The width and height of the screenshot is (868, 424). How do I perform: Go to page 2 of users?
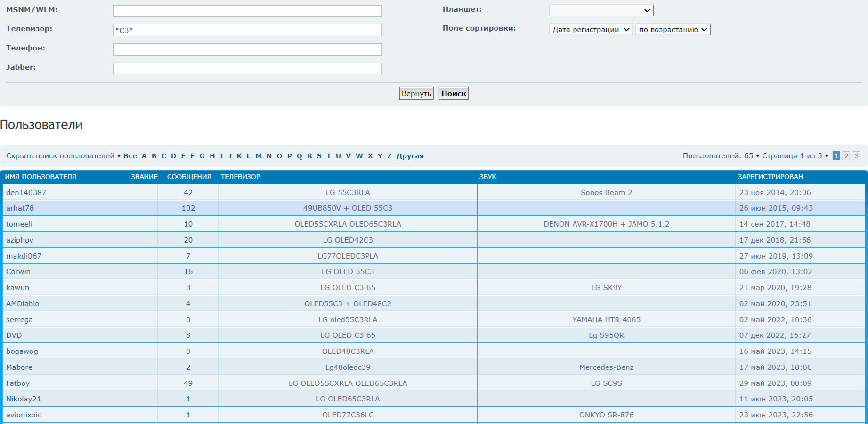tap(846, 156)
